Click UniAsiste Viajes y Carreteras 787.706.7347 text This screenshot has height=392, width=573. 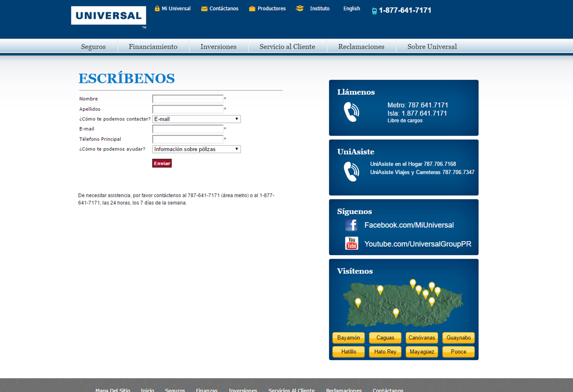(422, 172)
